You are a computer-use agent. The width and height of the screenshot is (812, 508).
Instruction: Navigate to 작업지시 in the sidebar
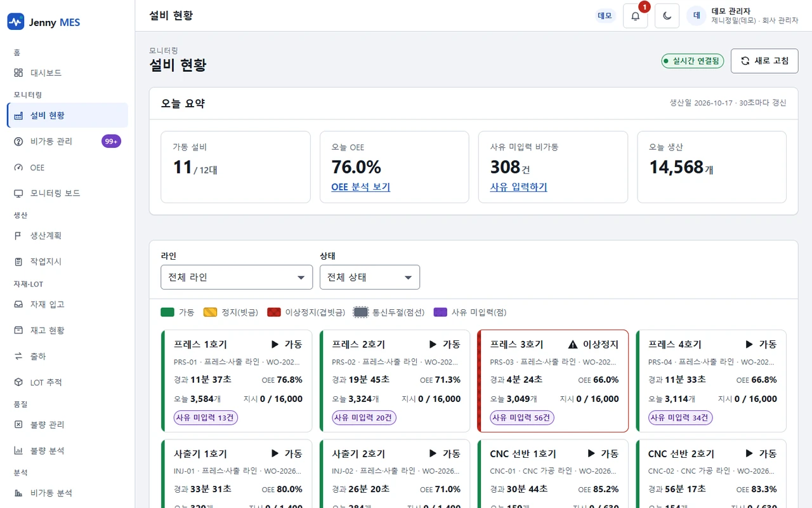click(67, 261)
